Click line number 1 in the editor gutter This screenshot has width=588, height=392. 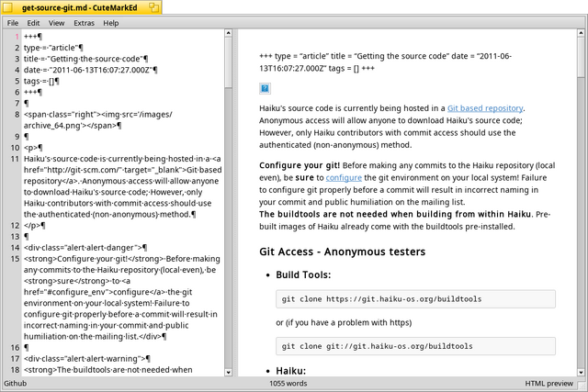point(17,37)
